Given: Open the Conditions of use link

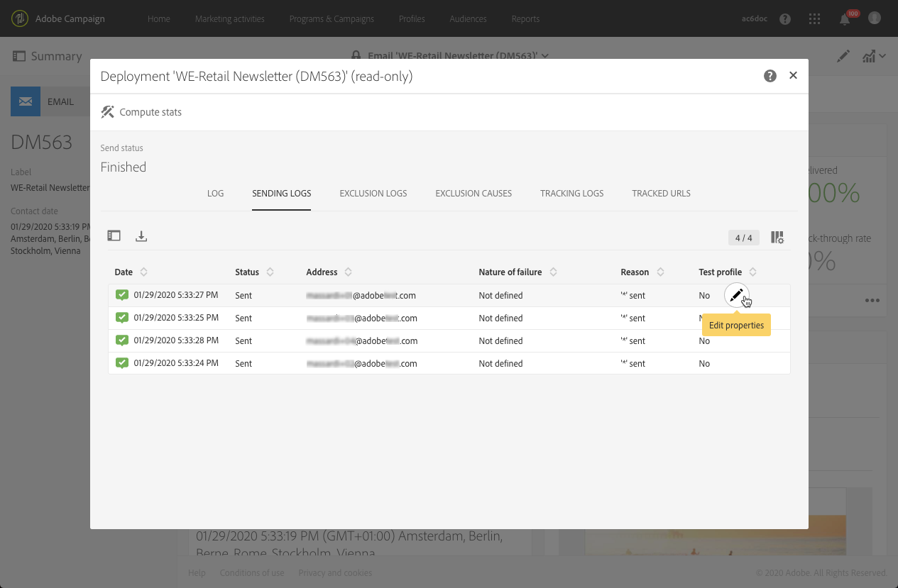Looking at the screenshot, I should (x=252, y=572).
